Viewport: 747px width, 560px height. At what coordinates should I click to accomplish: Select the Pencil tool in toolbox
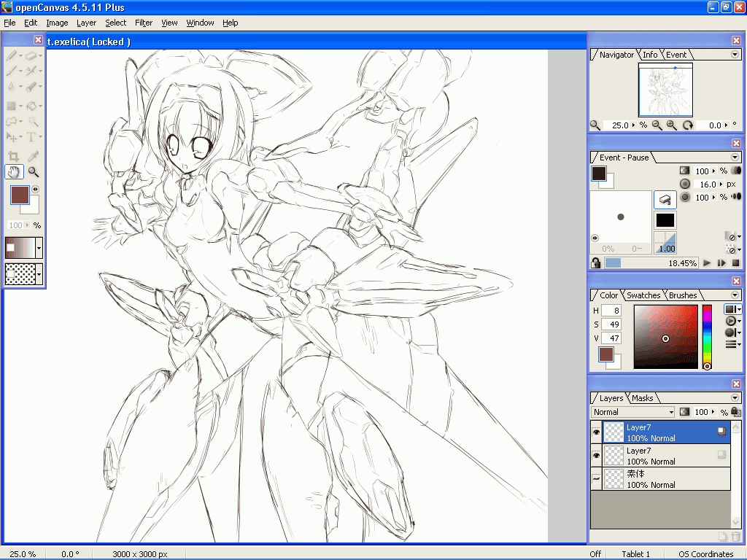(x=12, y=56)
